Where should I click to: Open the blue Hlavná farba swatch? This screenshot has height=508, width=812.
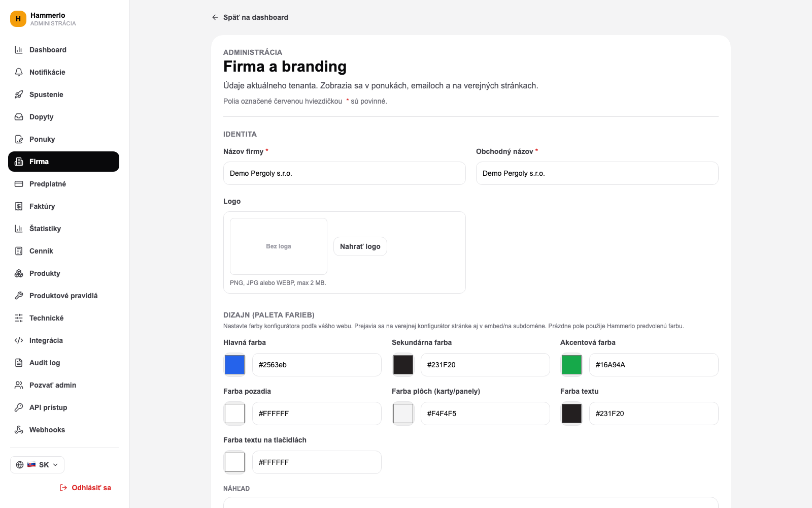tap(235, 365)
